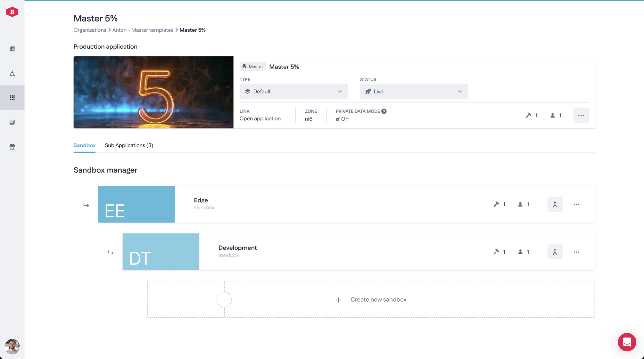The height and width of the screenshot is (359, 644).
Task: Click the DT tile of the Development sandbox
Action: [x=161, y=252]
